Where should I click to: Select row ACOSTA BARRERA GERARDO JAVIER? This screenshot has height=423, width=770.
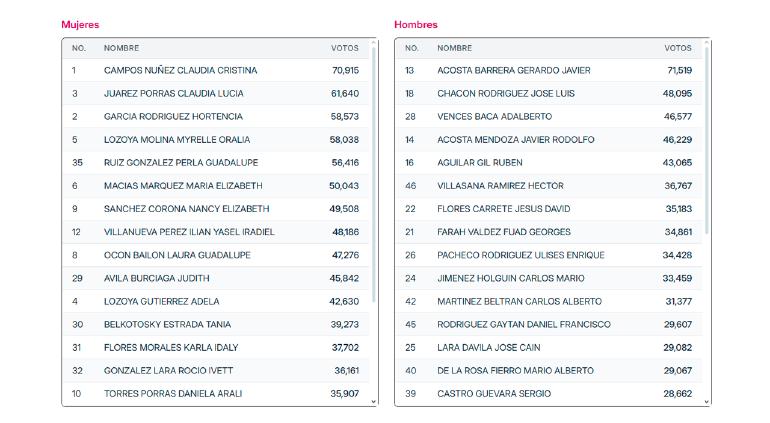click(549, 70)
